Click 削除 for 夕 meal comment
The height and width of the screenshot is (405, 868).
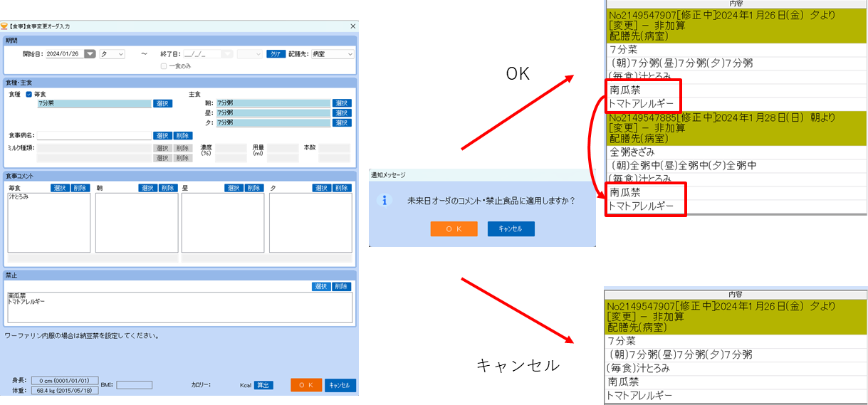point(342,189)
